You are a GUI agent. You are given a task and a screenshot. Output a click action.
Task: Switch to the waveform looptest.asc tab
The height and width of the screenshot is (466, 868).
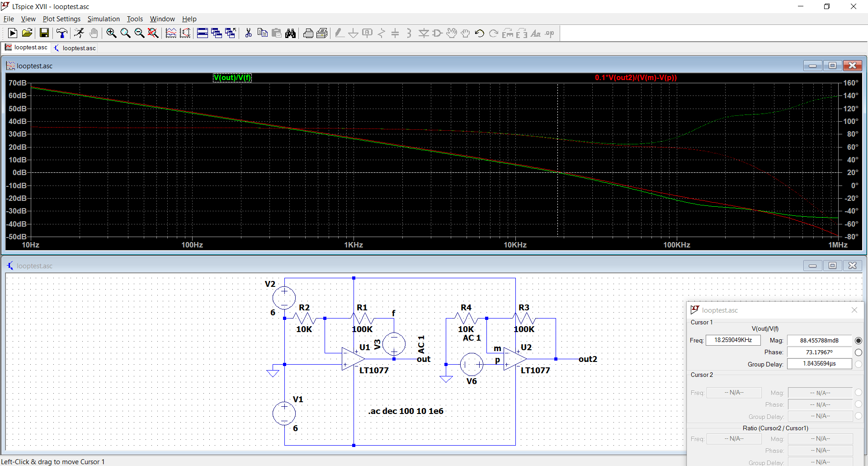tap(26, 48)
